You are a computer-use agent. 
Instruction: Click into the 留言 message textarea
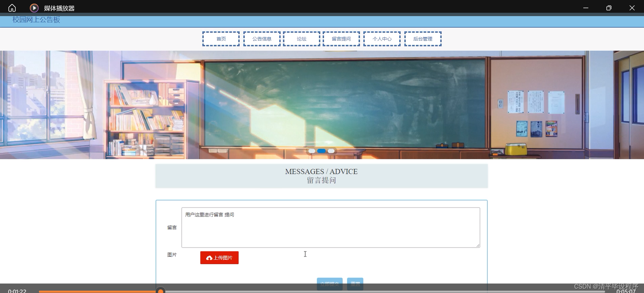coord(331,228)
